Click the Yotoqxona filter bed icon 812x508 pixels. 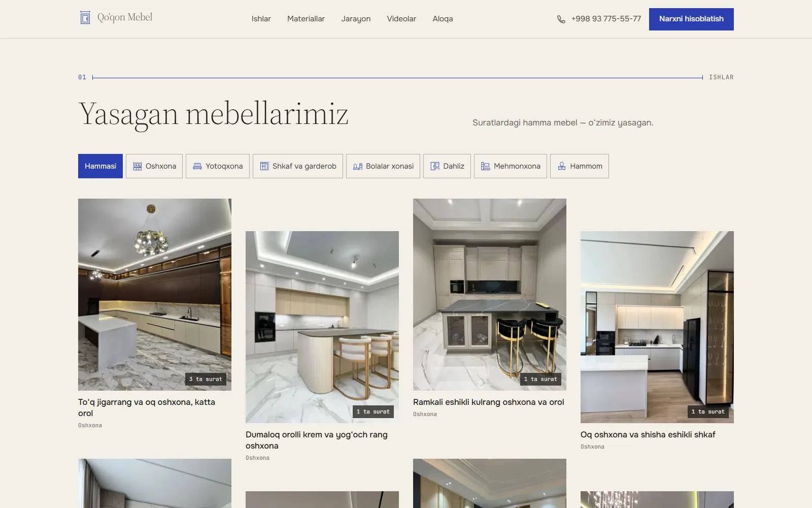point(197,166)
